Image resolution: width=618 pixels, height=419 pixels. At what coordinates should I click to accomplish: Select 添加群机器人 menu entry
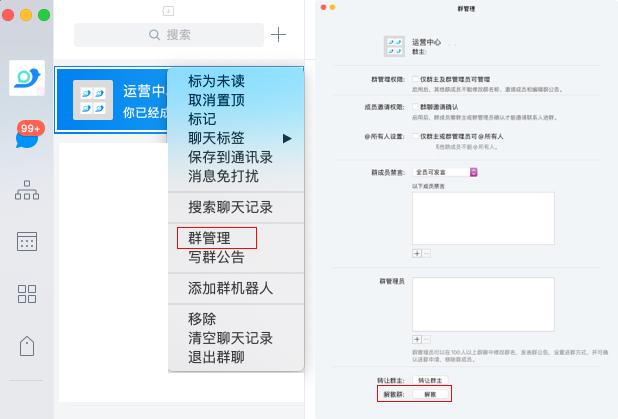pyautogui.click(x=230, y=288)
